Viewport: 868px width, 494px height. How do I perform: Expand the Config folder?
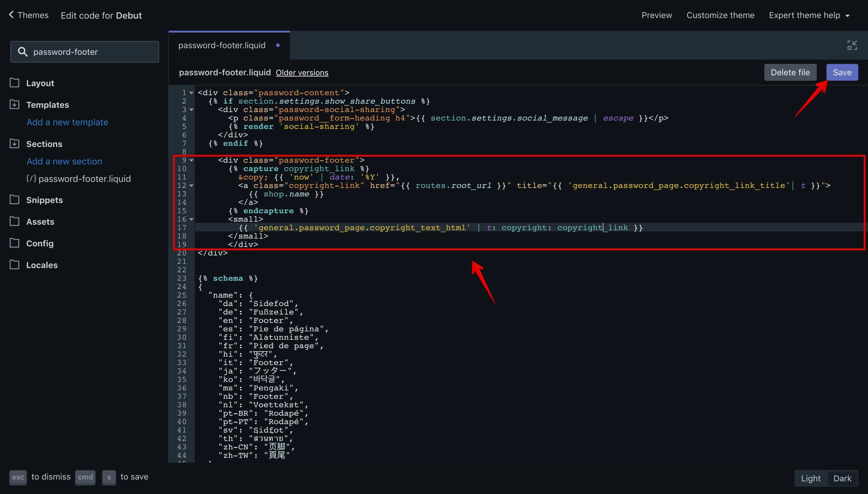40,243
